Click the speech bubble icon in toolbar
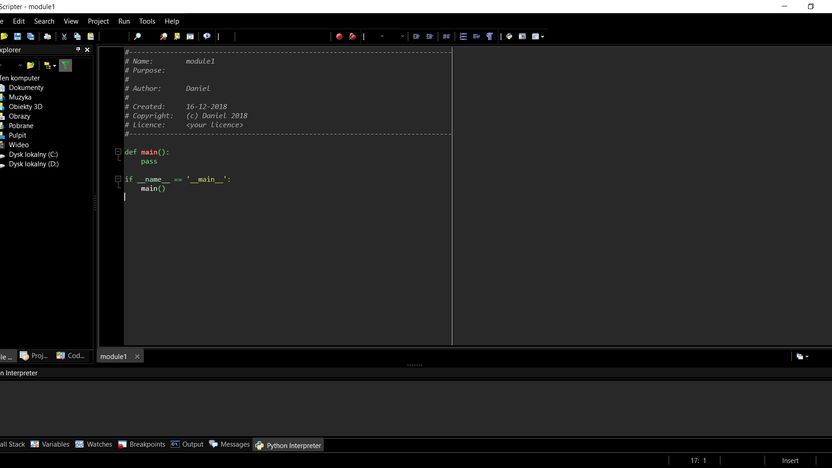The width and height of the screenshot is (832, 468). pyautogui.click(x=207, y=37)
